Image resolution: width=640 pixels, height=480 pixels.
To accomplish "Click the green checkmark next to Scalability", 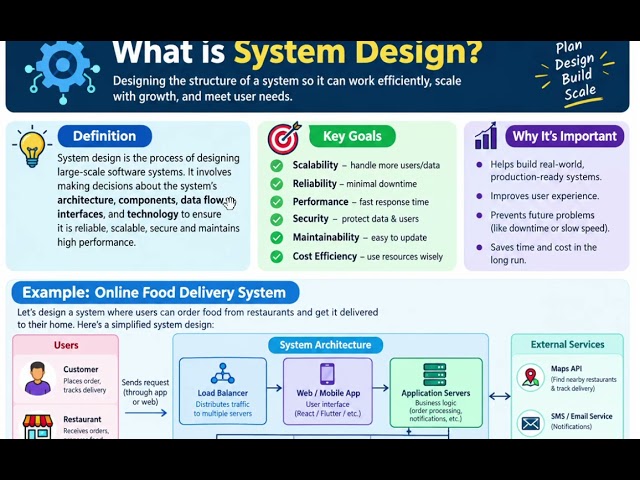I will 277,166.
